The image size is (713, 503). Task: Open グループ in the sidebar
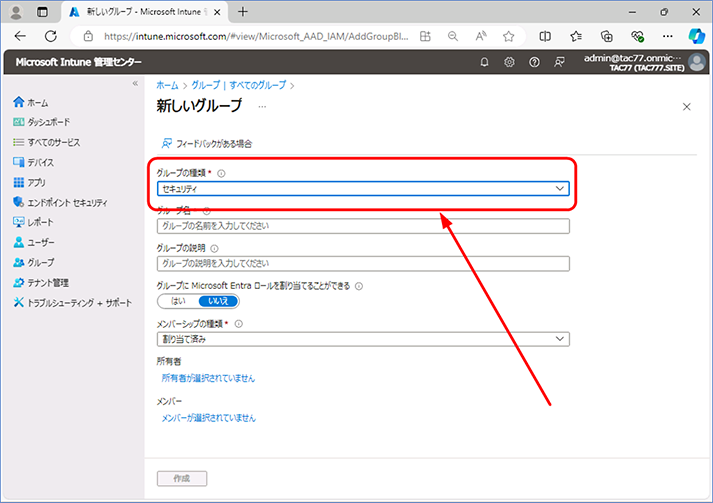click(x=34, y=262)
